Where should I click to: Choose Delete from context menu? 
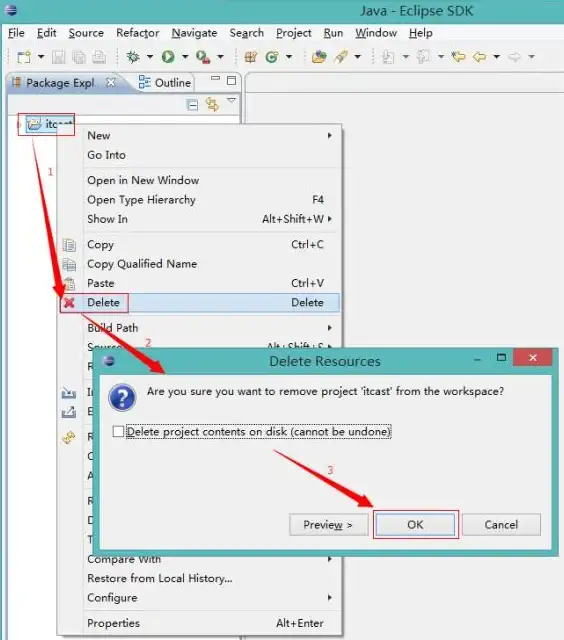click(200, 303)
